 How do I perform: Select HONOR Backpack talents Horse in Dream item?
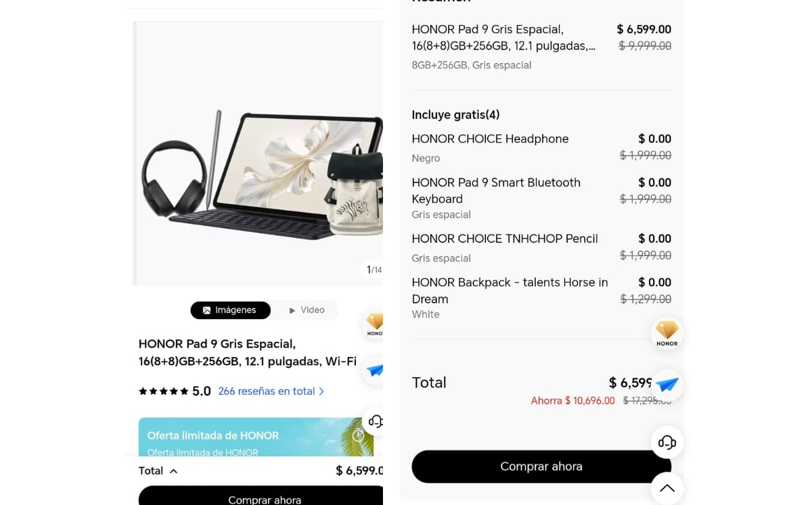tap(510, 291)
